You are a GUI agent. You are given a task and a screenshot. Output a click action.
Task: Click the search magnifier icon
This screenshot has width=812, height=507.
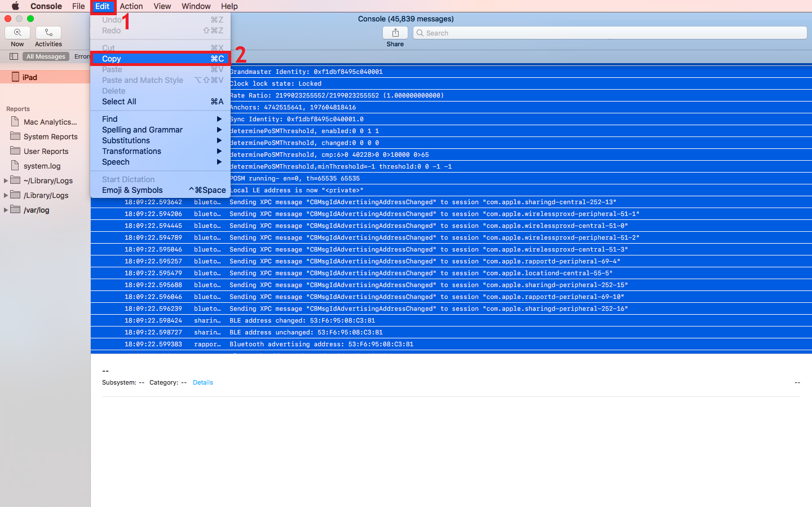click(420, 33)
